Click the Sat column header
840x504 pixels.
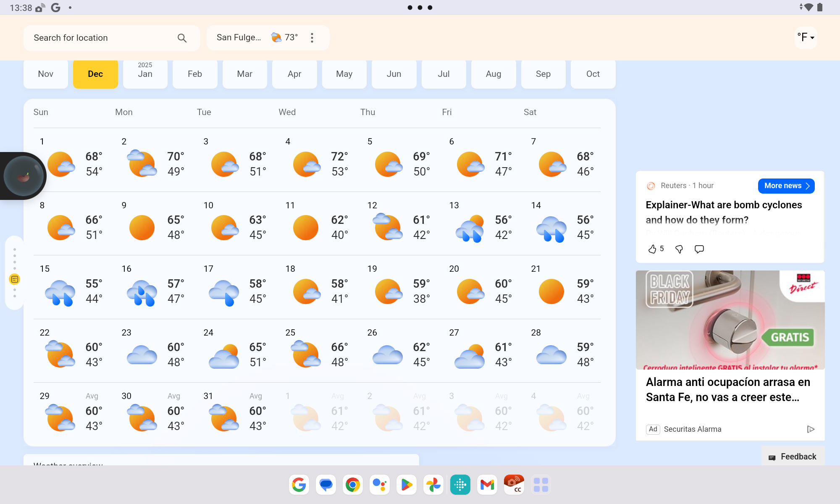coord(530,112)
